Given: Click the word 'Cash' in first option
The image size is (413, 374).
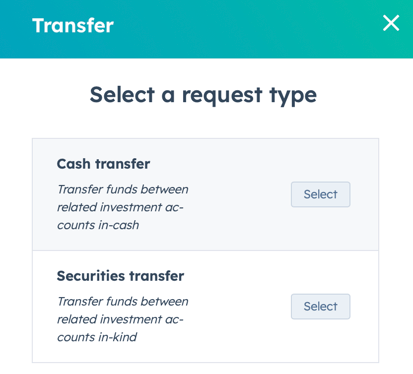Looking at the screenshot, I should [x=73, y=164].
